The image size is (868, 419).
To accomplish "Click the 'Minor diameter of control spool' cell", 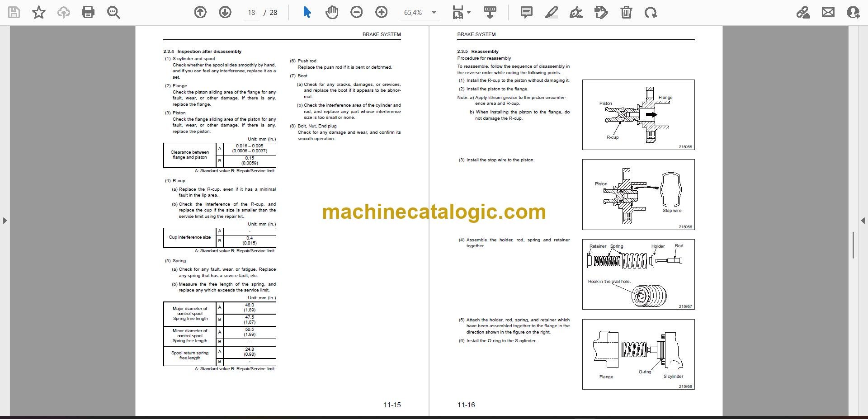I will coord(190,336).
